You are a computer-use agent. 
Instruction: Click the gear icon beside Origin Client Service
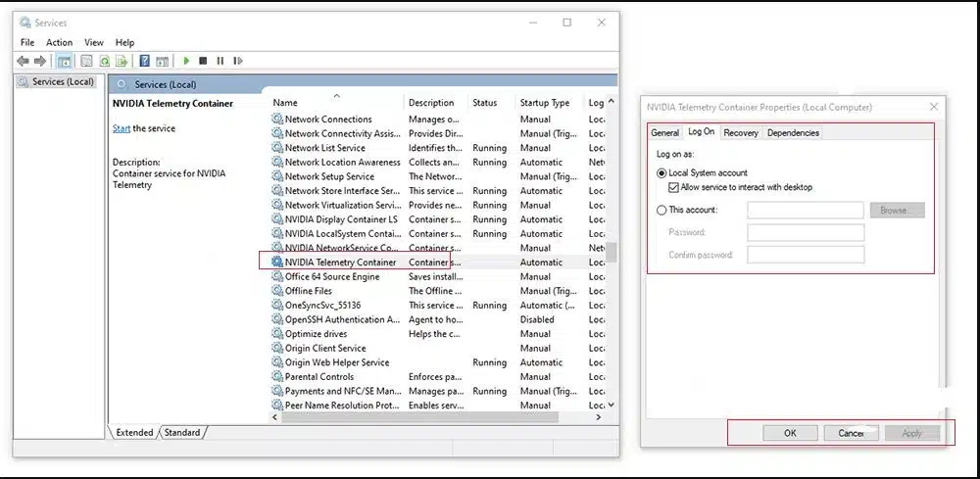(x=277, y=348)
